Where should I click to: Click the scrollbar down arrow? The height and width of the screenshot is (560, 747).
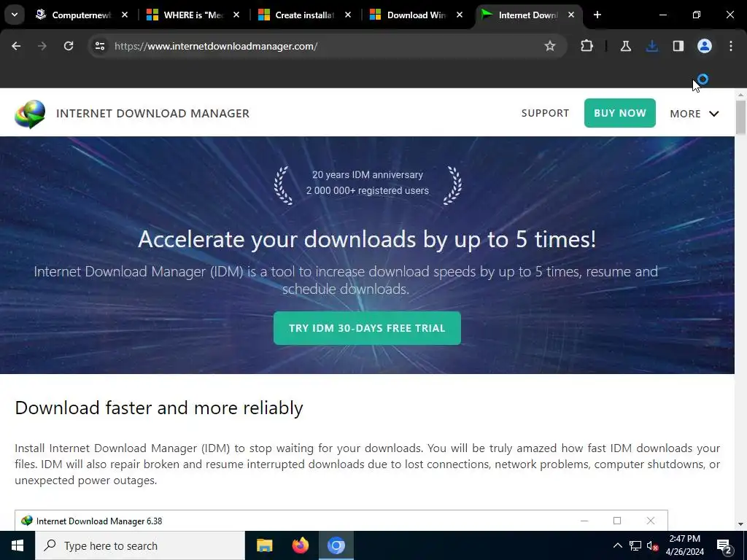point(740,524)
